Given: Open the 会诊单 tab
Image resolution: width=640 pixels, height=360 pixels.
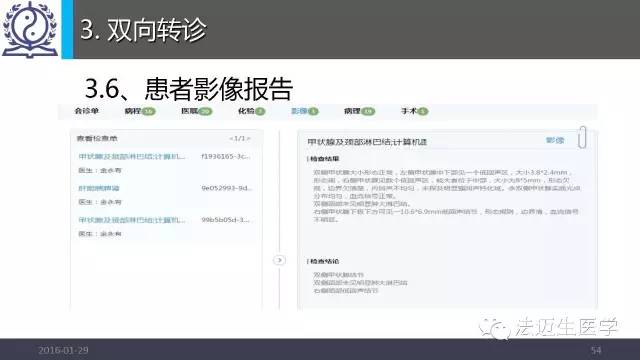Looking at the screenshot, I should tap(87, 111).
